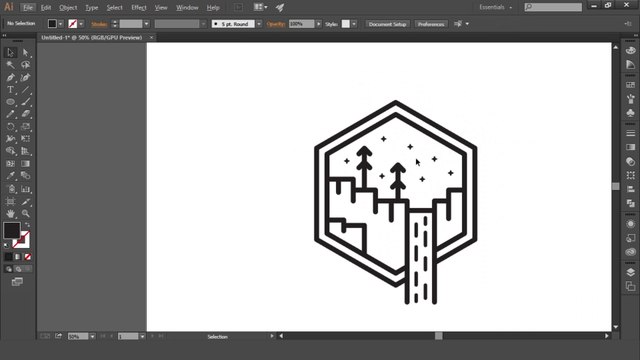
Task: Select the Direct Selection tool
Action: 25,52
